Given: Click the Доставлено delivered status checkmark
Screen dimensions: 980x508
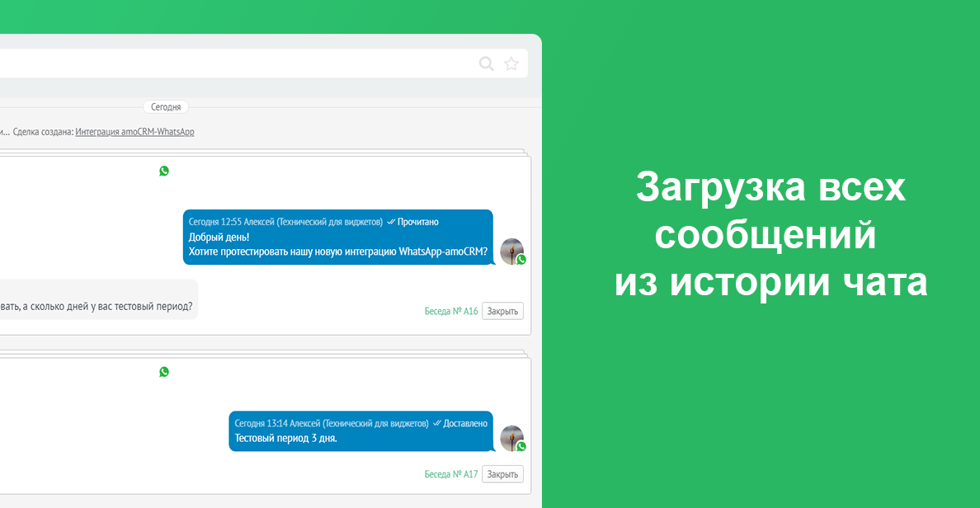Looking at the screenshot, I should point(437,423).
